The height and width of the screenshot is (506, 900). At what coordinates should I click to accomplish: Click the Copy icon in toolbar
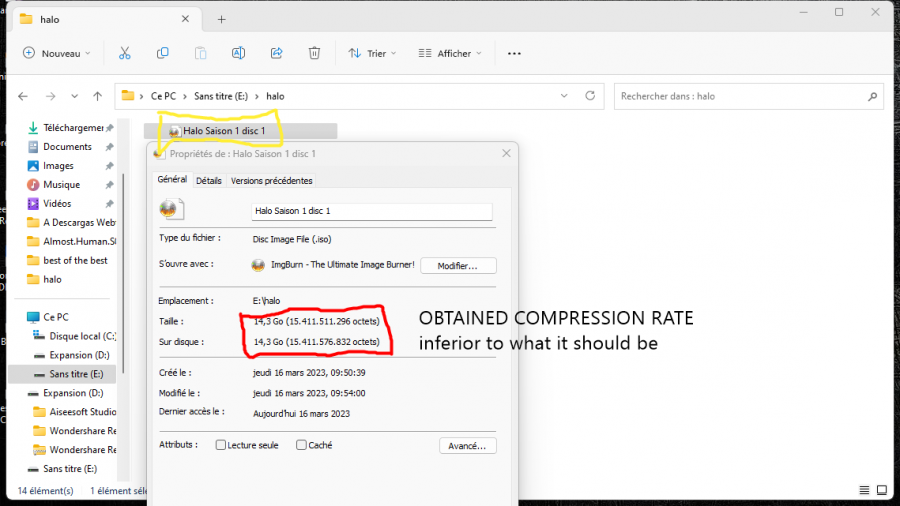(x=162, y=53)
